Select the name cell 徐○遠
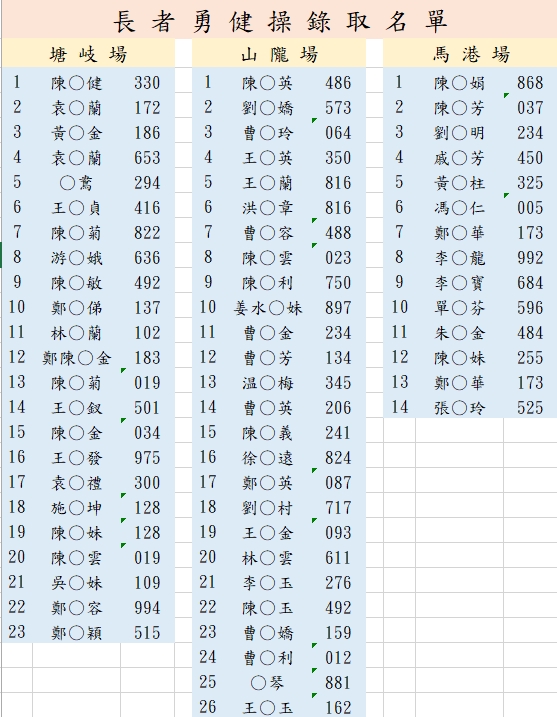The width and height of the screenshot is (557, 717). click(x=267, y=457)
